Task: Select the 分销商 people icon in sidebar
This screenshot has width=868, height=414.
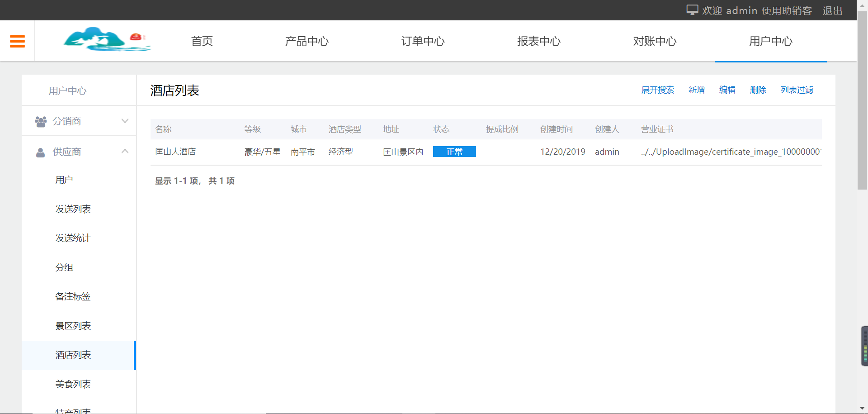Action: click(x=40, y=120)
